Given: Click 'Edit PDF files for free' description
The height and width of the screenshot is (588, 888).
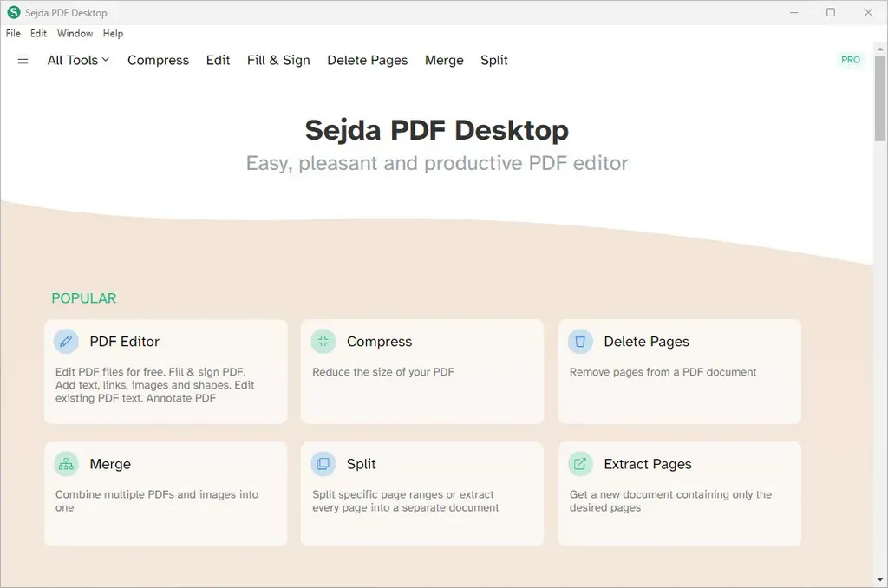Looking at the screenshot, I should [154, 385].
